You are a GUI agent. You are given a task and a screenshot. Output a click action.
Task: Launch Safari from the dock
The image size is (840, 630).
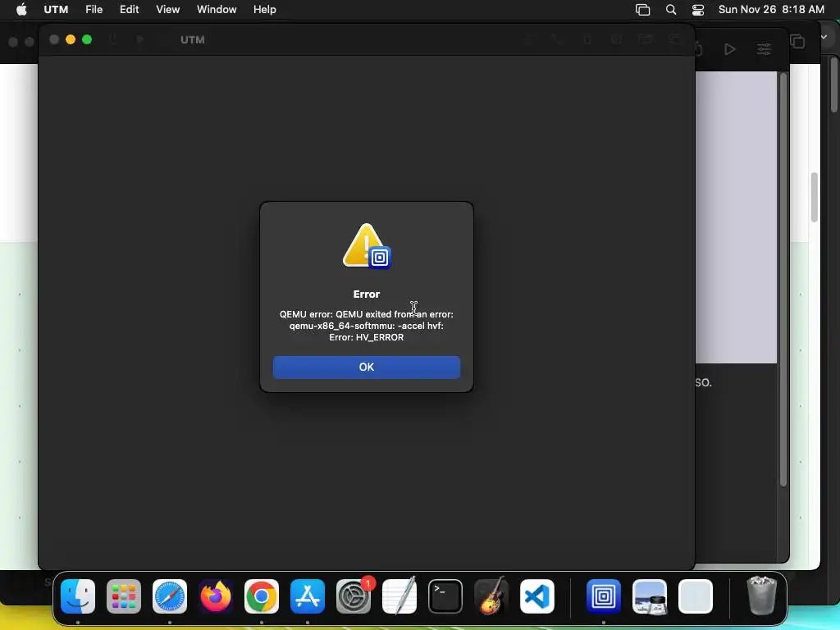pyautogui.click(x=170, y=596)
